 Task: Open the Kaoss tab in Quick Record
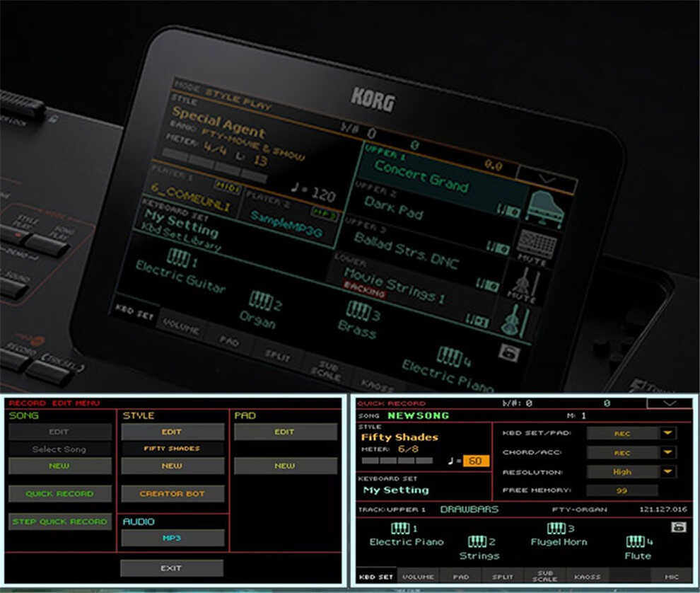click(x=587, y=577)
